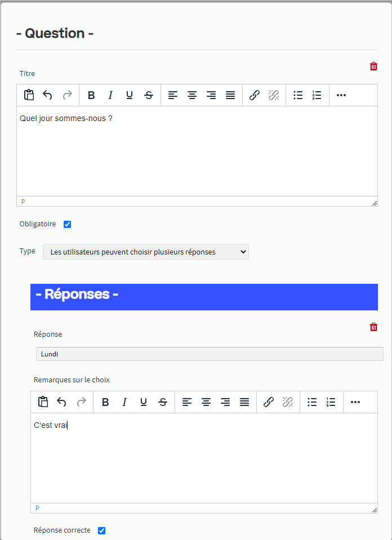The width and height of the screenshot is (392, 540).
Task: Click Italic in the Titre editor toolbar
Action: [110, 95]
